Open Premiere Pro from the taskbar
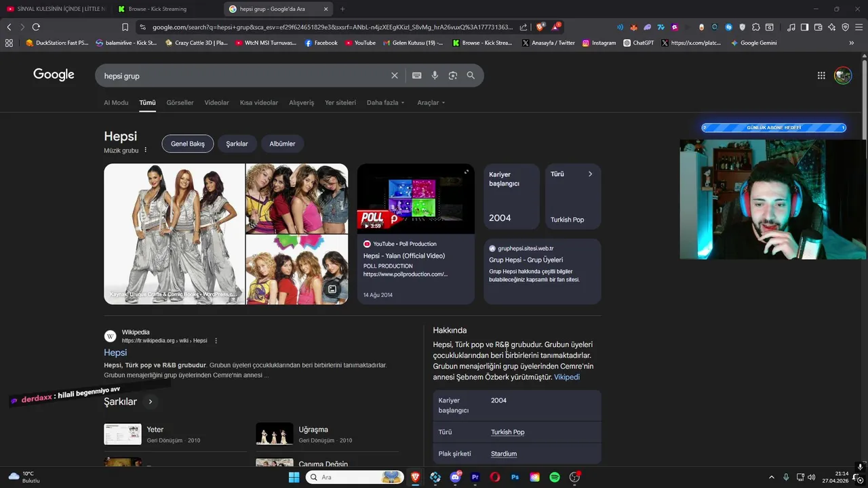This screenshot has height=488, width=868. pos(475,477)
